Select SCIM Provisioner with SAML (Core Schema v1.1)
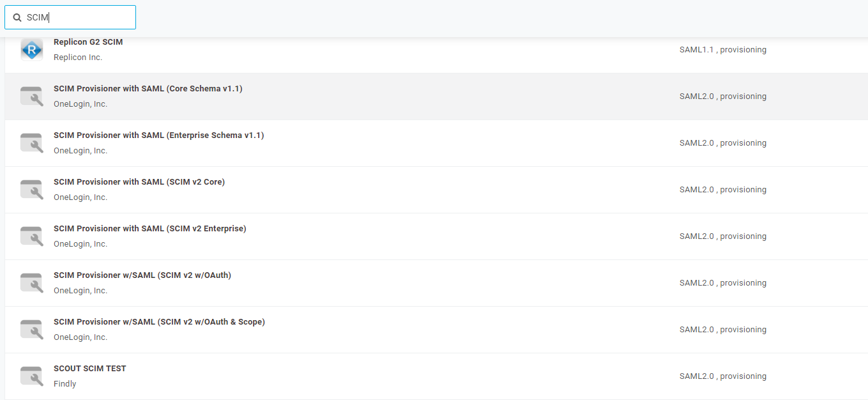Image resolution: width=868 pixels, height=400 pixels. tap(148, 89)
